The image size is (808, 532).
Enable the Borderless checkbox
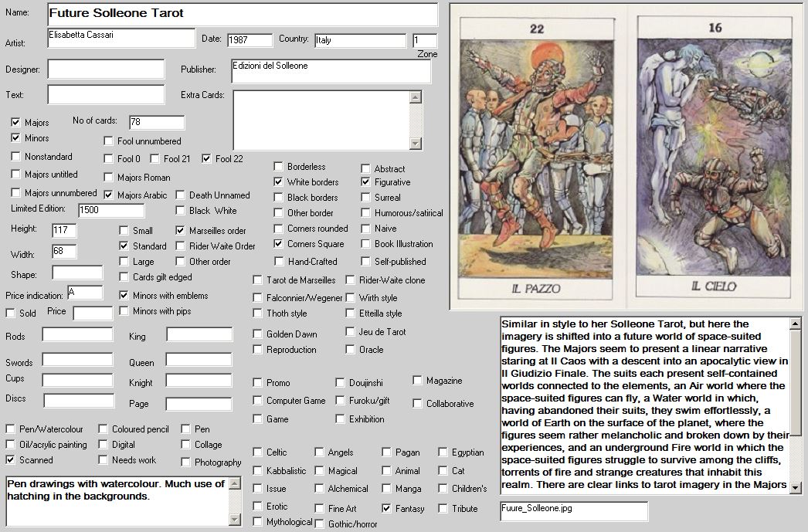point(279,167)
